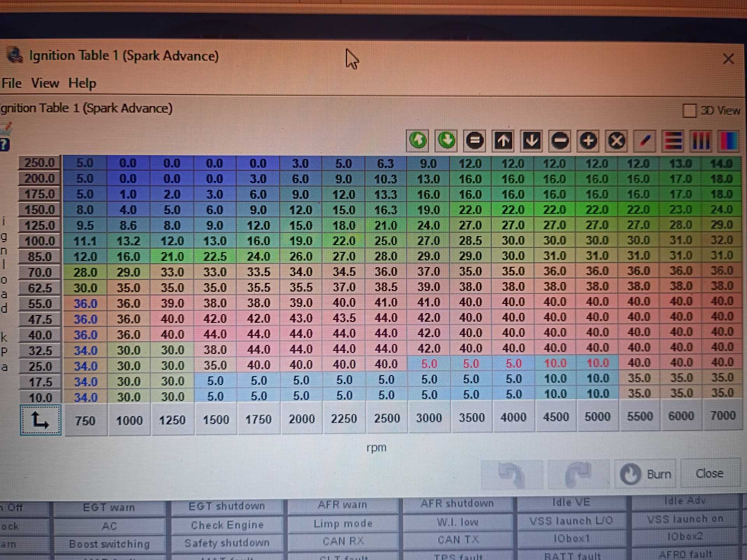Click AFR warn indicator in main window
This screenshot has width=747, height=560.
(x=342, y=504)
